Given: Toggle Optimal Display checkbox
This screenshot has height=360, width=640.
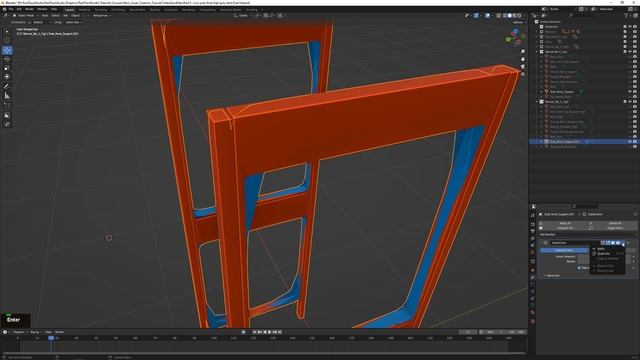Looking at the screenshot, I should click(579, 268).
